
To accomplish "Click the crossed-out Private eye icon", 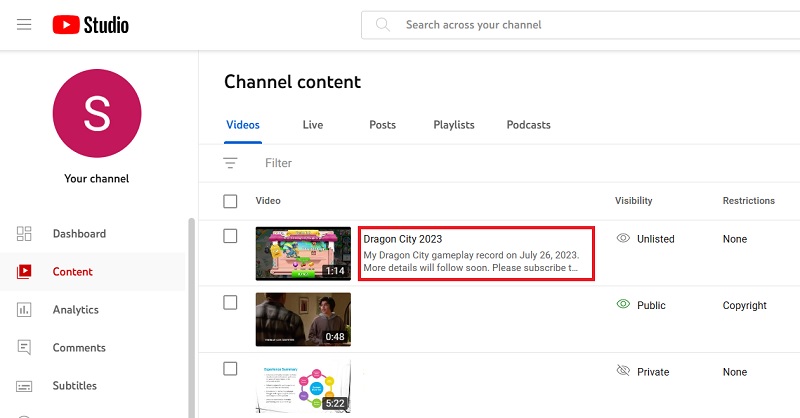I will [623, 371].
